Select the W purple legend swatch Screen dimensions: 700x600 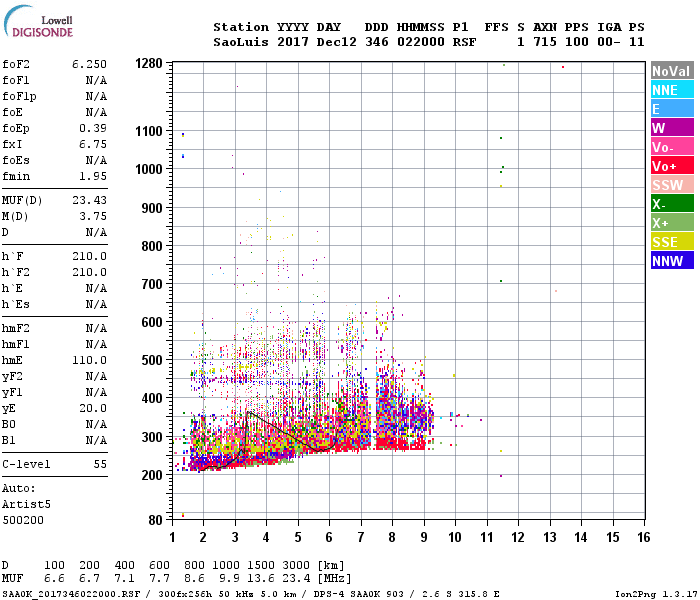672,128
